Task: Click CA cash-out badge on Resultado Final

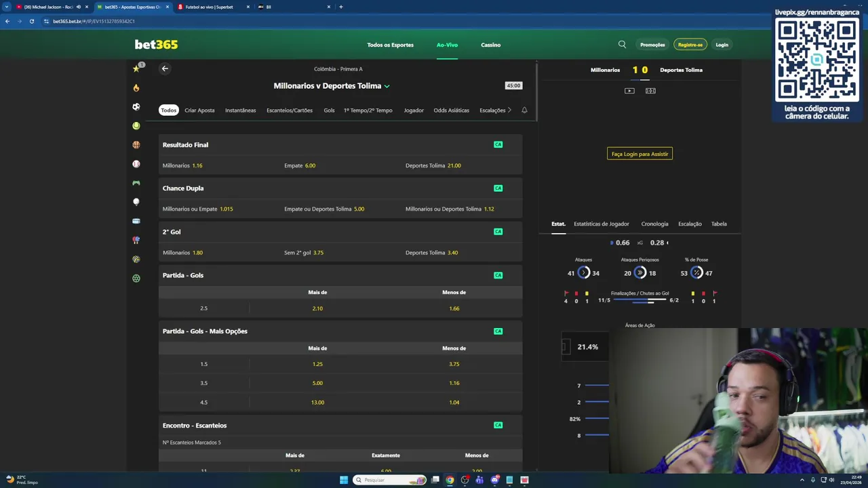Action: [498, 144]
